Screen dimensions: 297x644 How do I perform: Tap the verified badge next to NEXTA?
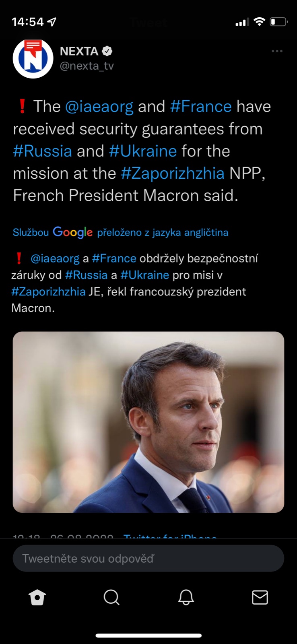click(x=107, y=51)
